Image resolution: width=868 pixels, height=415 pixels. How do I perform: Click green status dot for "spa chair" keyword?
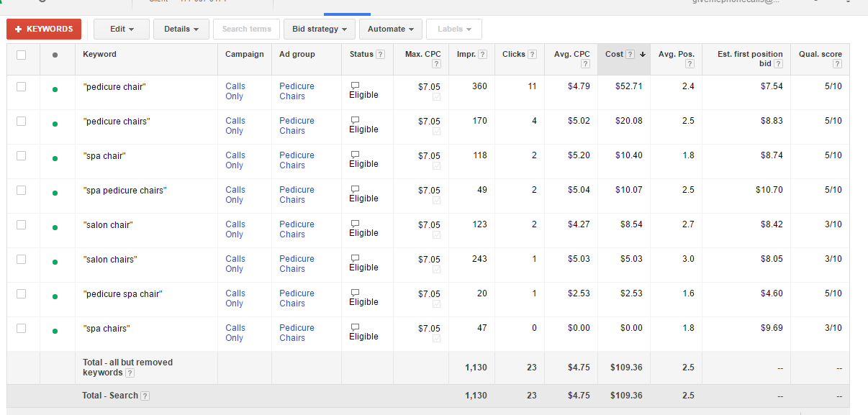(x=55, y=158)
